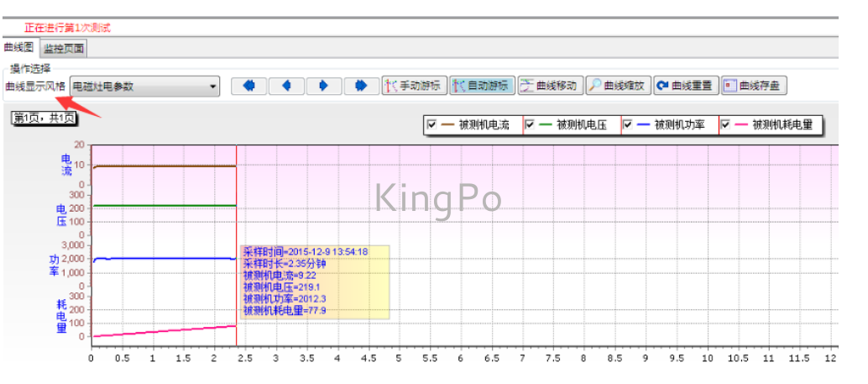Switch to the 曲线图 tab
Screen dimensions: 868x384
[x=18, y=48]
